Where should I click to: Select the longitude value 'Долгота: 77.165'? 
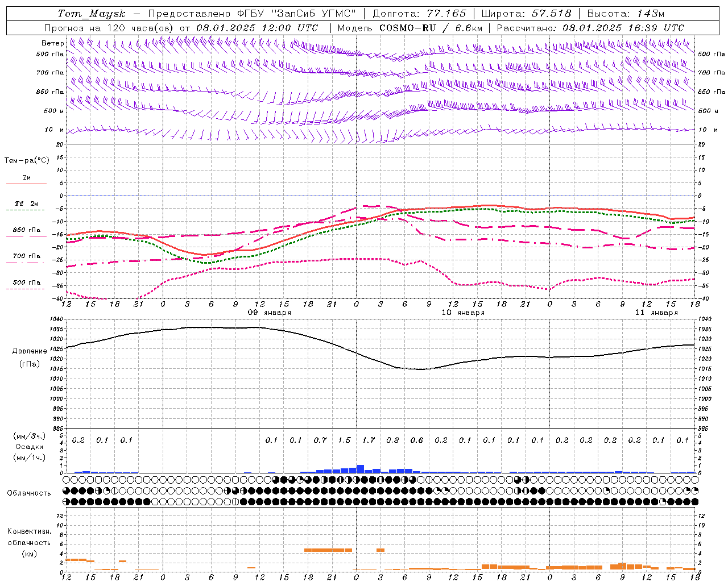click(420, 14)
